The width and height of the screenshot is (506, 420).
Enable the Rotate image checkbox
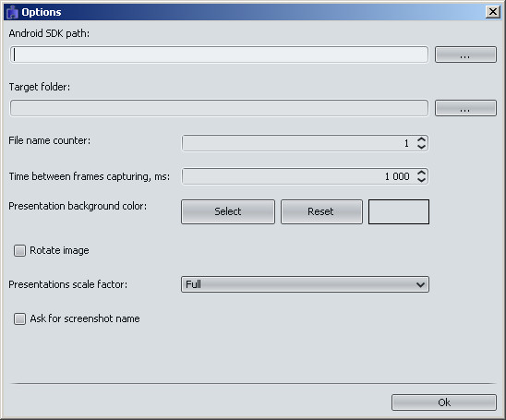click(19, 251)
